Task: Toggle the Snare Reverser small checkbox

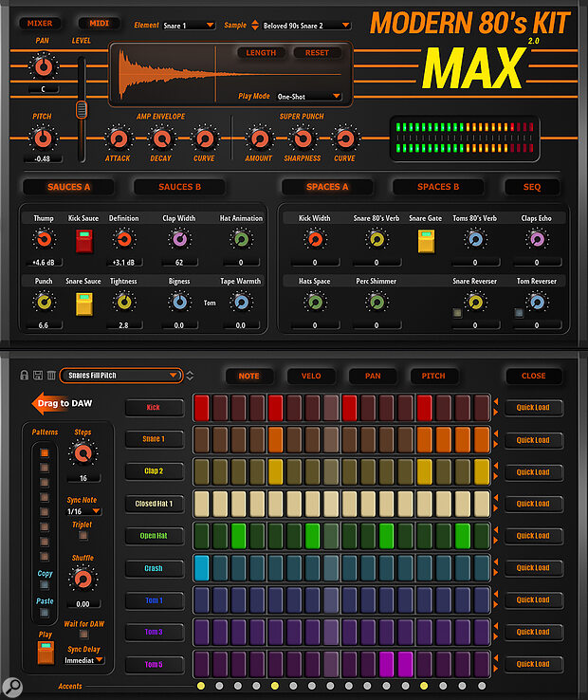Action: pos(457,312)
